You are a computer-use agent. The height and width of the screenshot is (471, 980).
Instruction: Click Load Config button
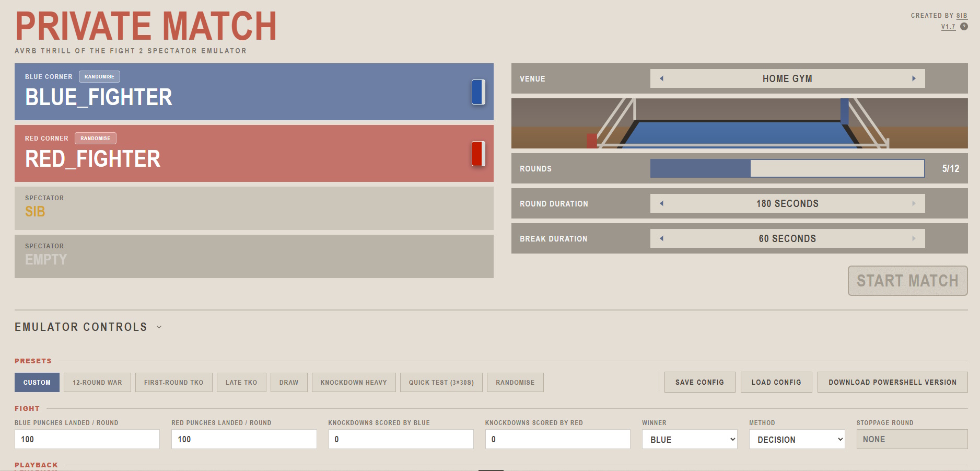point(776,382)
